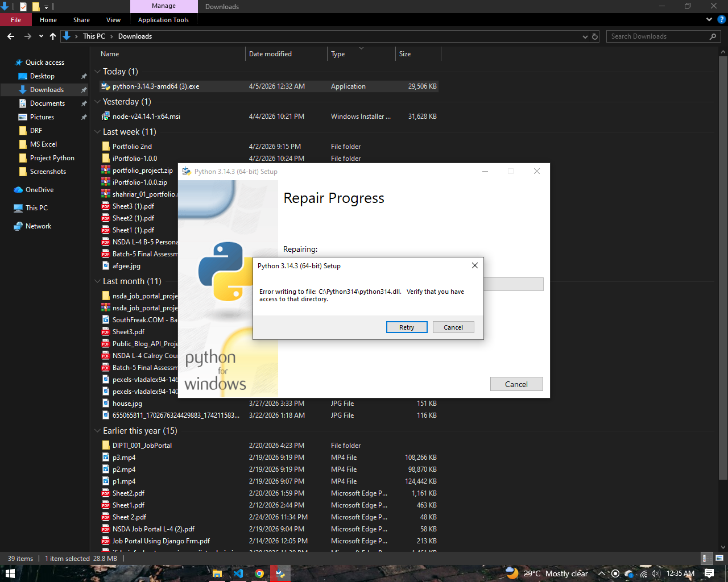
Task: Click the large Cancel button in Repair Progress window
Action: (x=516, y=384)
